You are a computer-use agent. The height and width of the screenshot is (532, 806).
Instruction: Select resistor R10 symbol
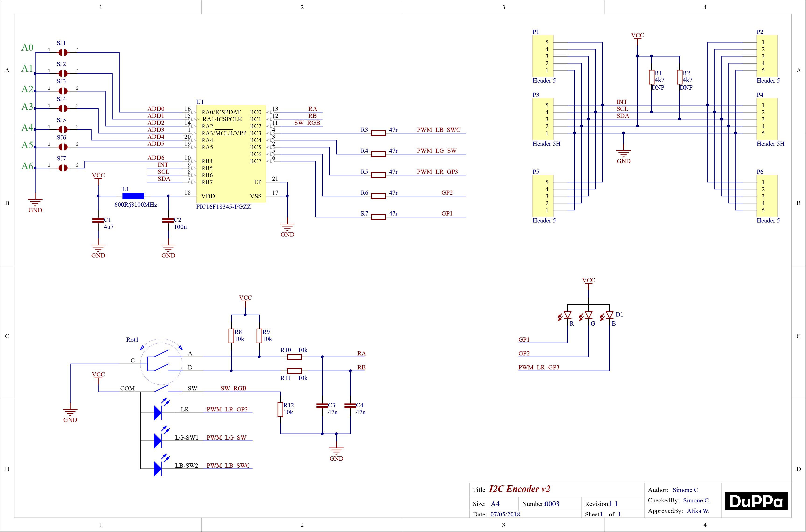[x=294, y=357]
